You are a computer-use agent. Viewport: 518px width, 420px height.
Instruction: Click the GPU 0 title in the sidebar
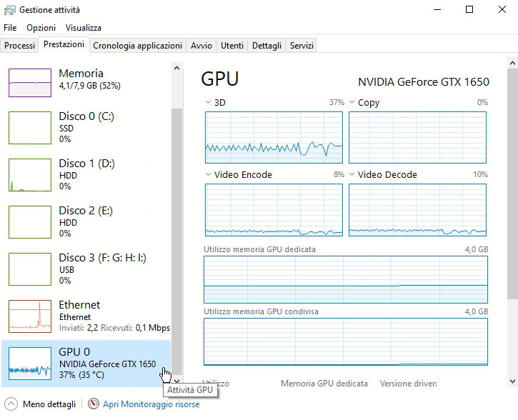[74, 352]
